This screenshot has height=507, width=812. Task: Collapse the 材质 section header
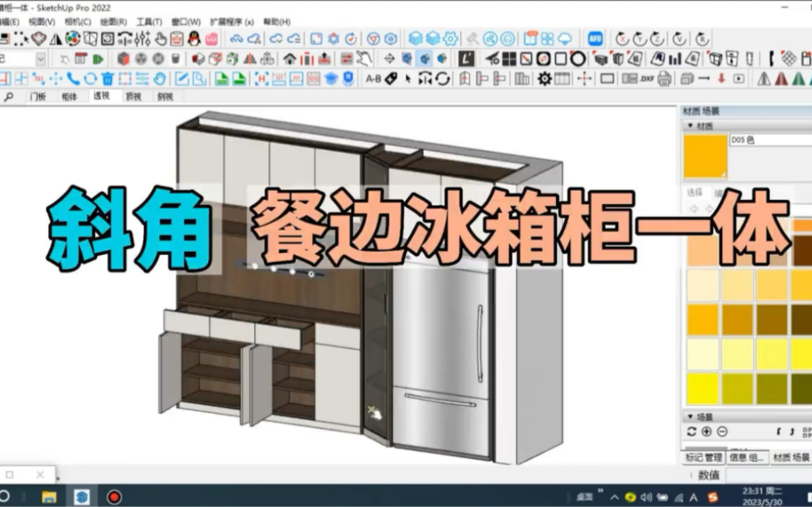691,125
